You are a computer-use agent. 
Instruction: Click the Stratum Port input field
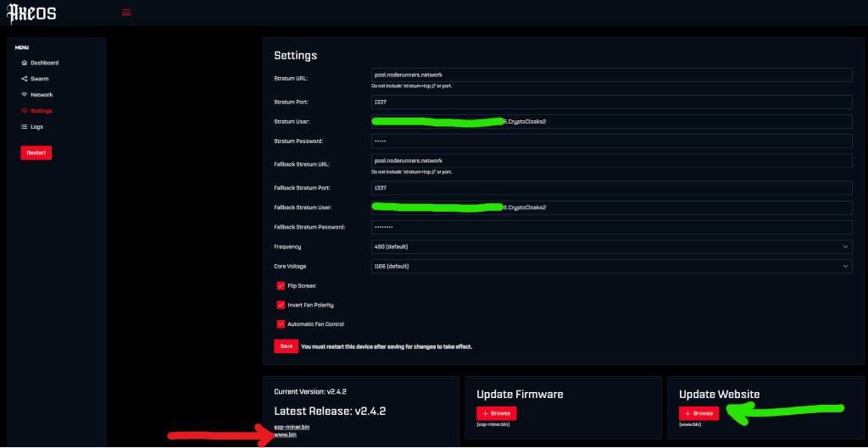pyautogui.click(x=612, y=102)
